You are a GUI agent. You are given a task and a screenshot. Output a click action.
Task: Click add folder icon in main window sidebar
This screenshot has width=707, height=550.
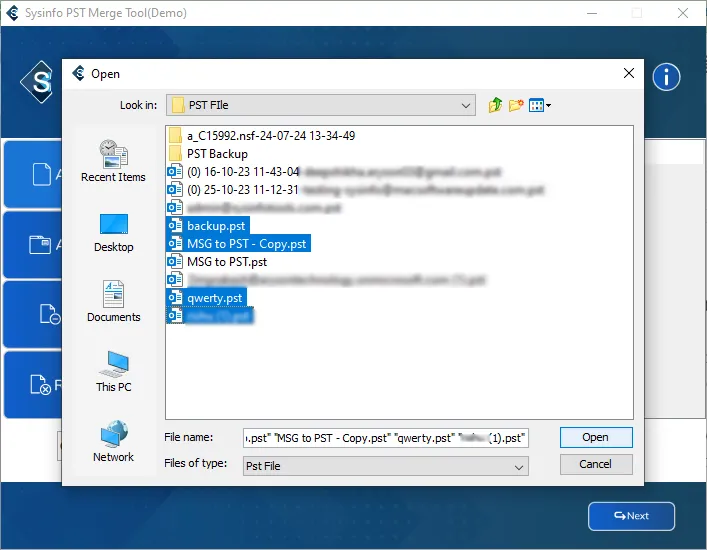(x=40, y=245)
